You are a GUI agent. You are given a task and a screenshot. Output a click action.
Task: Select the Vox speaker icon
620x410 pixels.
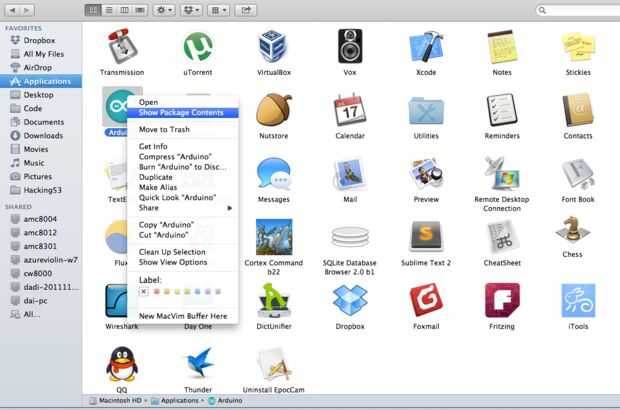click(x=350, y=46)
